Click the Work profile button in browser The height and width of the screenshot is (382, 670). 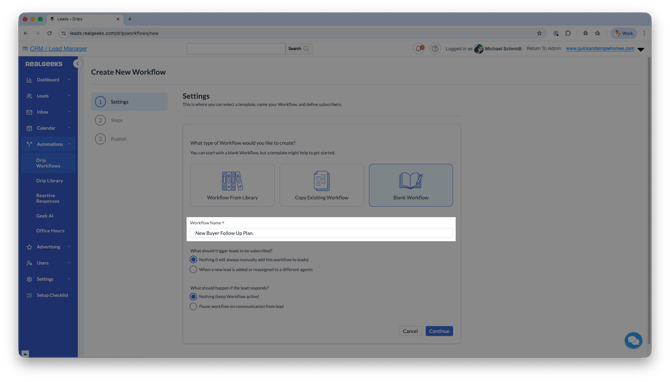tap(624, 33)
